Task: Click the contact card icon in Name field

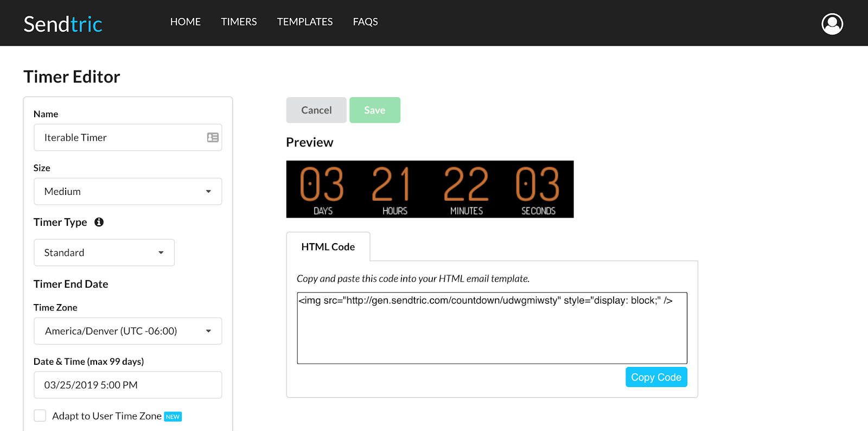Action: (213, 138)
